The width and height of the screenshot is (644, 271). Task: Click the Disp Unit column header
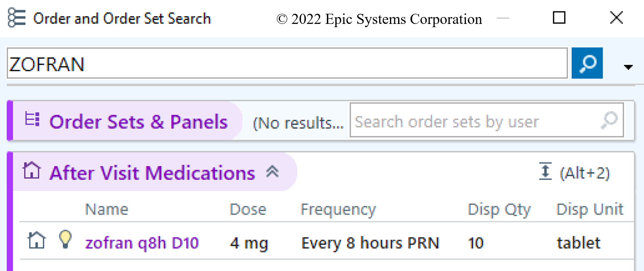coord(589,209)
